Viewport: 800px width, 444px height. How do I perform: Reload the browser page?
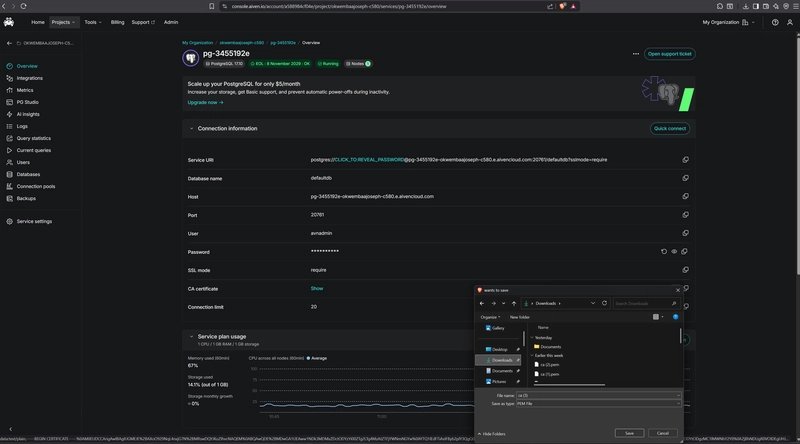point(23,6)
